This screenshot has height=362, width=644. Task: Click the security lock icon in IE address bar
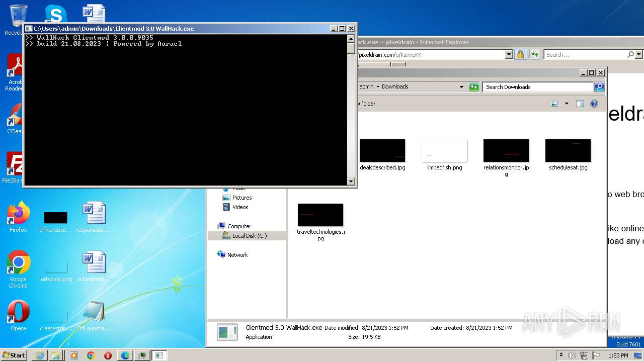point(520,54)
